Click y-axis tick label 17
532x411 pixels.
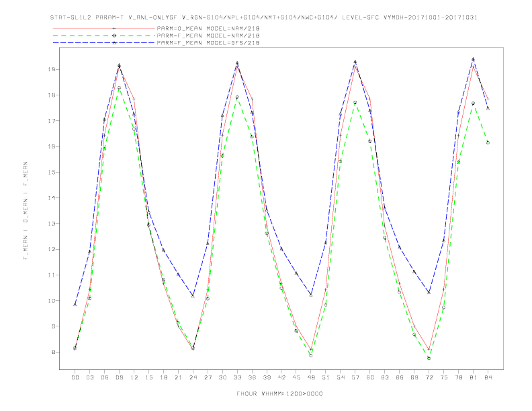(52, 121)
